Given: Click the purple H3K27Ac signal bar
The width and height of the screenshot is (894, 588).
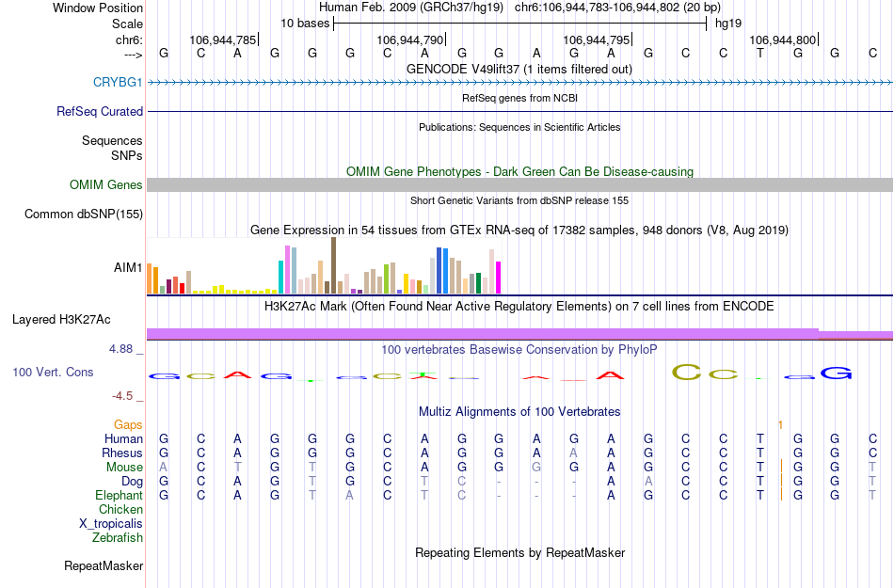Looking at the screenshot, I should click(x=519, y=334).
